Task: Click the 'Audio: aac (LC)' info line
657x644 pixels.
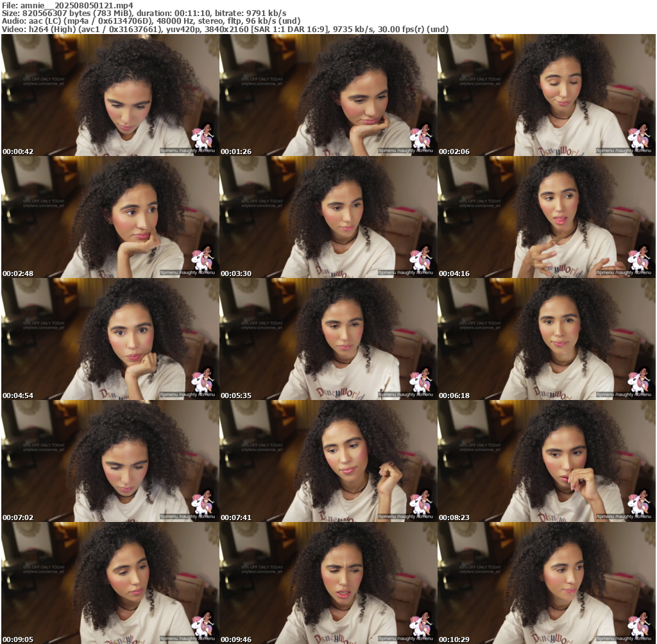Action: pos(151,21)
